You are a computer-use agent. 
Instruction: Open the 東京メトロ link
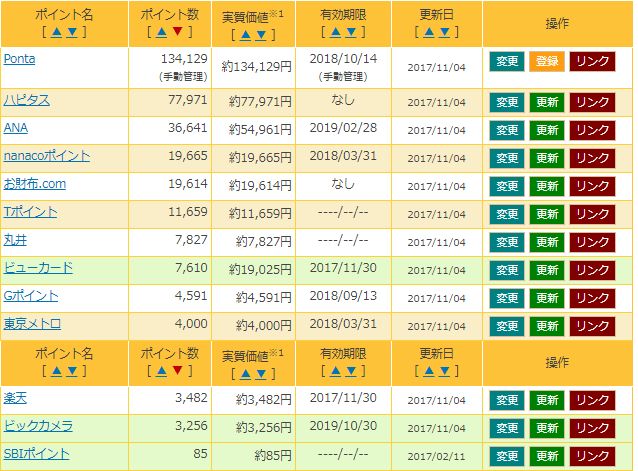point(32,324)
